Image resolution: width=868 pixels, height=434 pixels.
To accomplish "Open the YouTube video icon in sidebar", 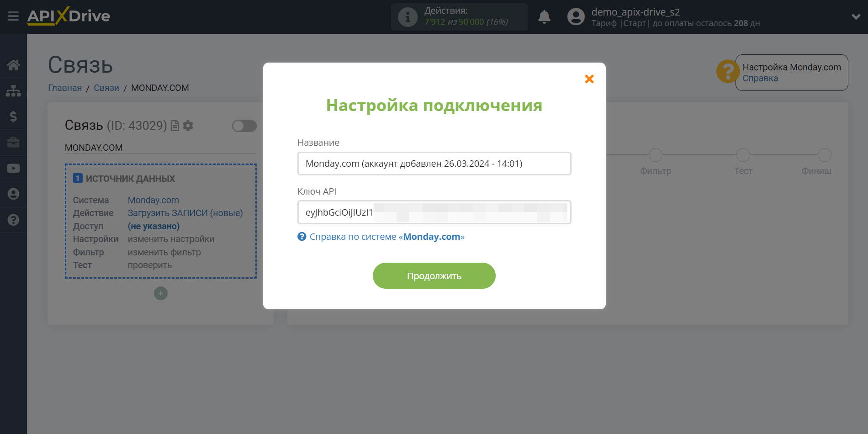I will (13, 168).
